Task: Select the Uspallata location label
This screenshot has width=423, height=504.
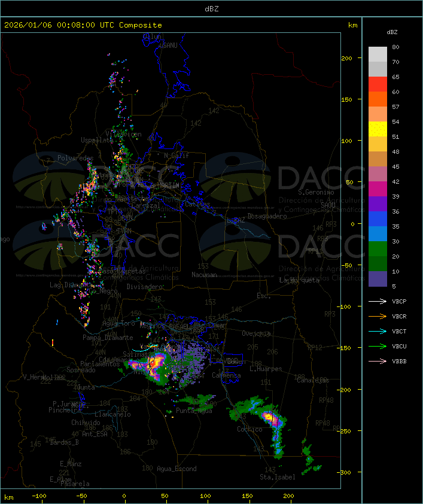Action: tap(96, 140)
